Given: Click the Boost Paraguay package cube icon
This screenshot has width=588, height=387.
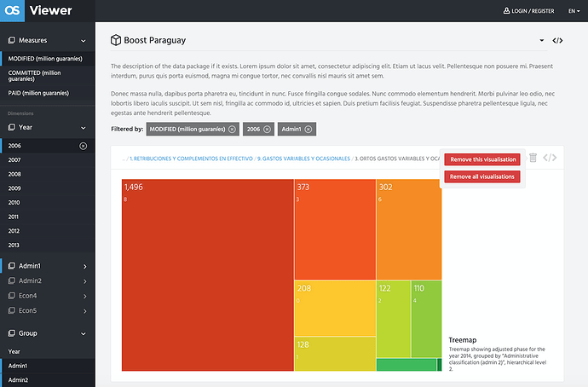Looking at the screenshot, I should [x=116, y=41].
